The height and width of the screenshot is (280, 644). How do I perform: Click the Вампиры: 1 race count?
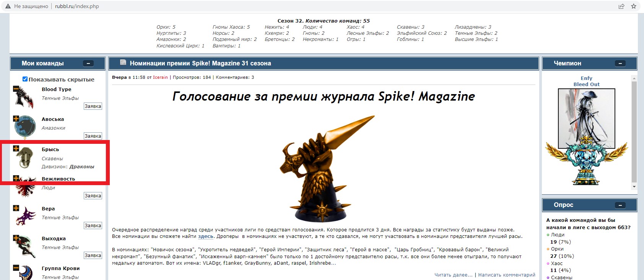[226, 46]
